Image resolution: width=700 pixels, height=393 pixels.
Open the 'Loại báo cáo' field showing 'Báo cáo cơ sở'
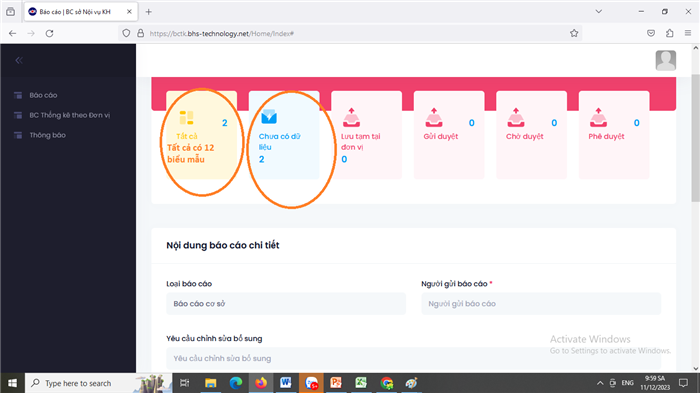click(286, 304)
